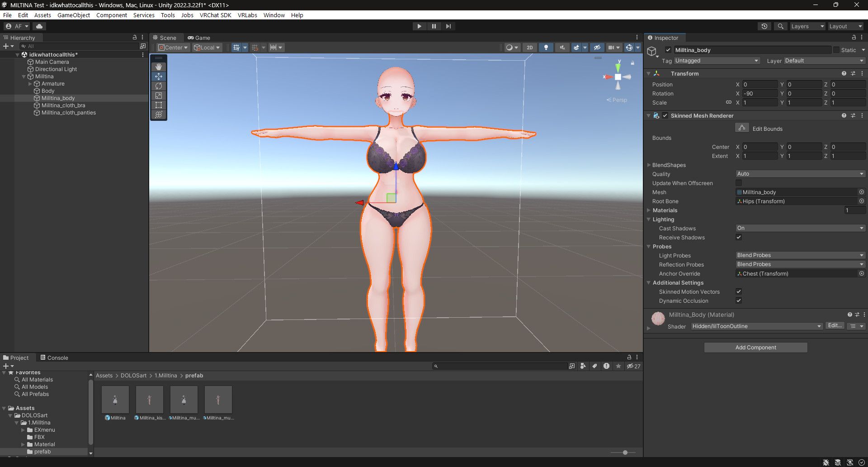Select the Rect transform tool
This screenshot has width=868, height=467.
point(159,105)
